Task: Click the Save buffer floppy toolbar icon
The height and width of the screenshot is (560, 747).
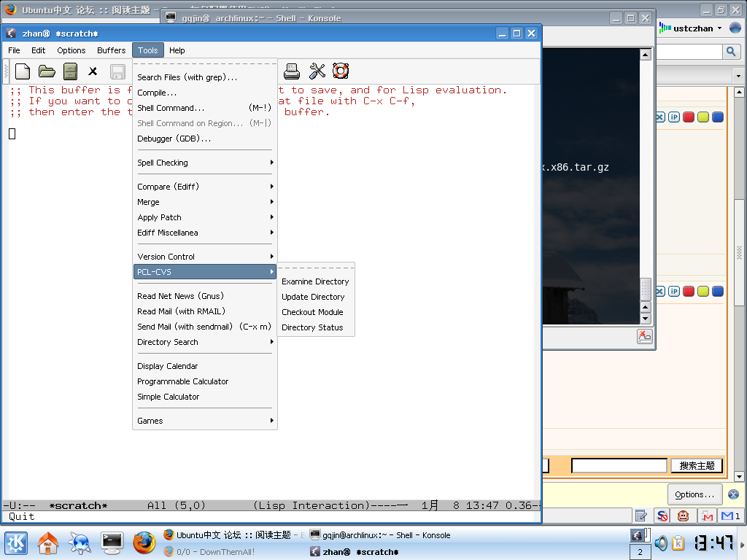Action: tap(117, 72)
